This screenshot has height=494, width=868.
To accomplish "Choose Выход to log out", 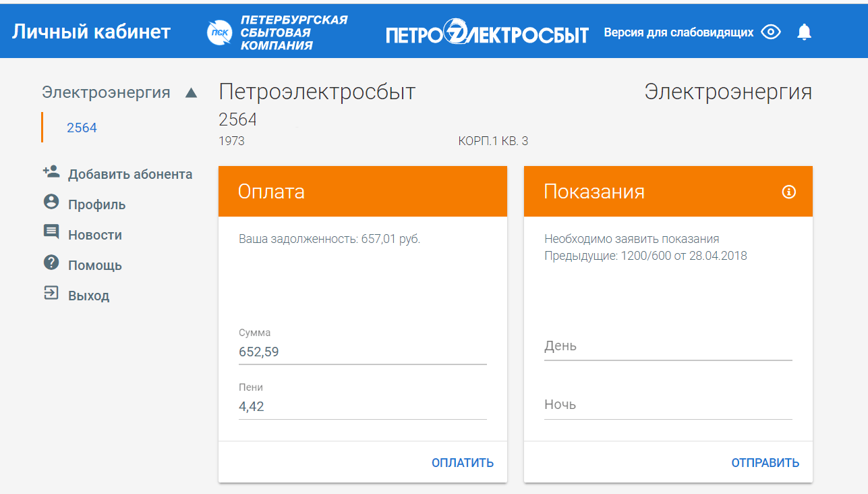I will [x=88, y=296].
